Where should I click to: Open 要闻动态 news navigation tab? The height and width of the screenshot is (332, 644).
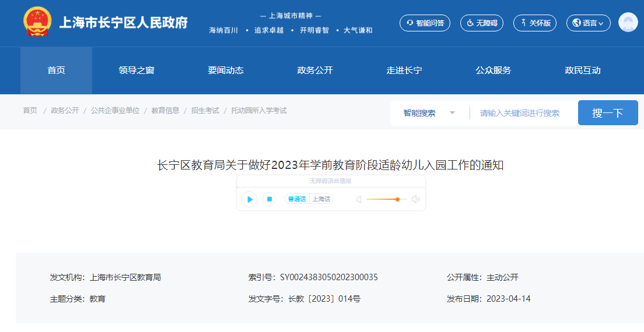(226, 70)
